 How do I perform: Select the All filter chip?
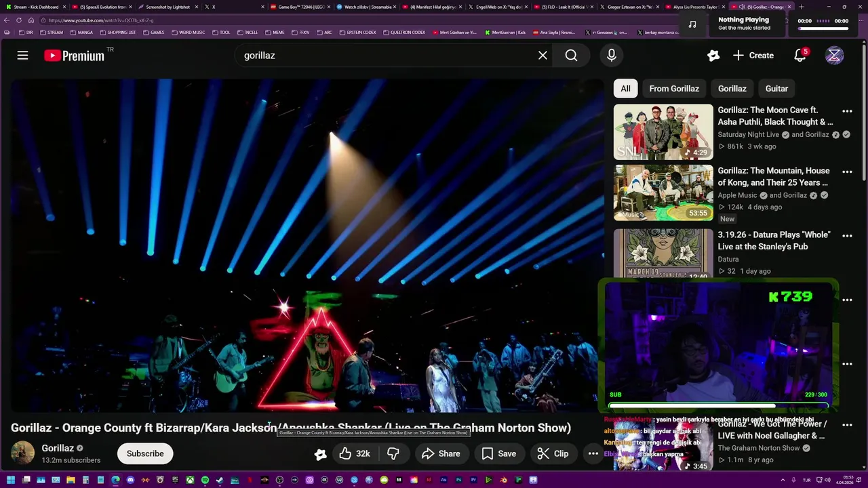tap(625, 89)
